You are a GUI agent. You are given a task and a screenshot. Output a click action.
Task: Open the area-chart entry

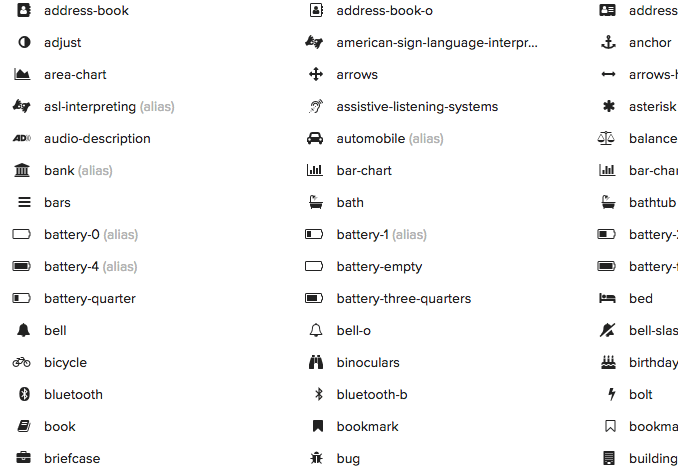[75, 74]
